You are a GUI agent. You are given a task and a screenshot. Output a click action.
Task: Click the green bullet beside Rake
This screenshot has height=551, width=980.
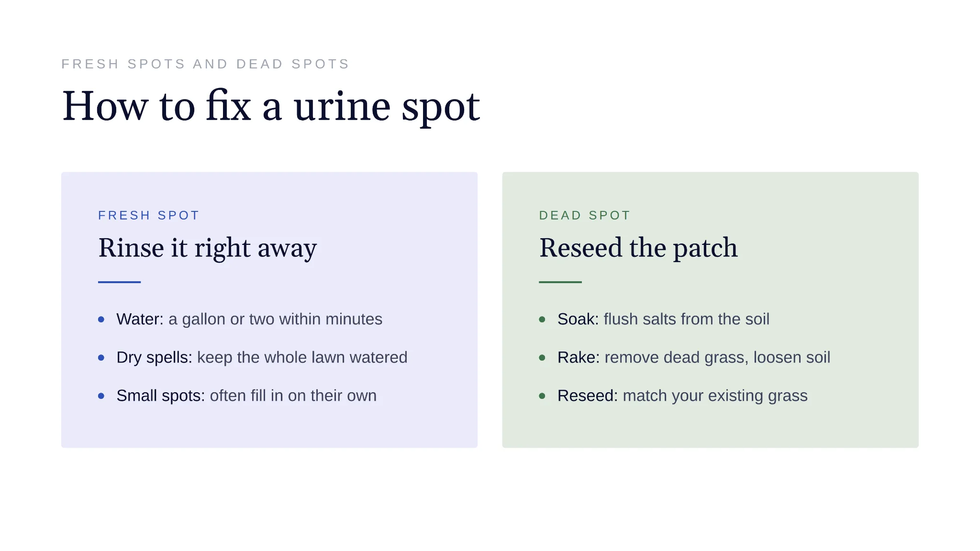[542, 357]
